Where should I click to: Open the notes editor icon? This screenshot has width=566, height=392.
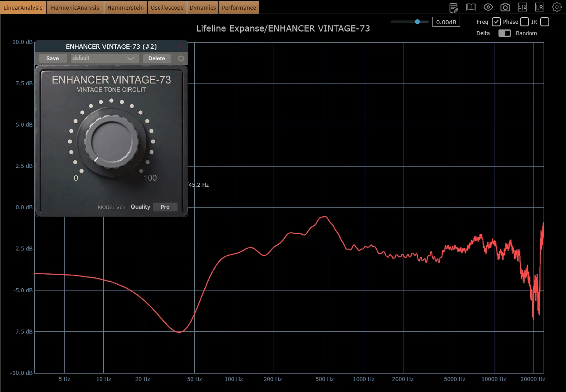(x=454, y=7)
